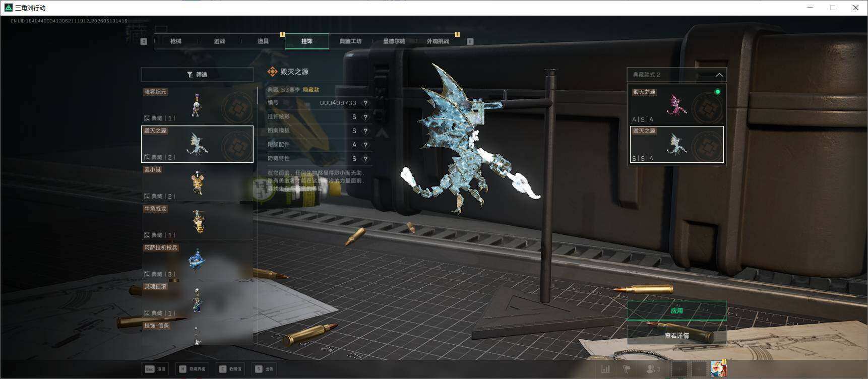Click the second empty squad plus slot
This screenshot has width=868, height=379.
(x=699, y=369)
